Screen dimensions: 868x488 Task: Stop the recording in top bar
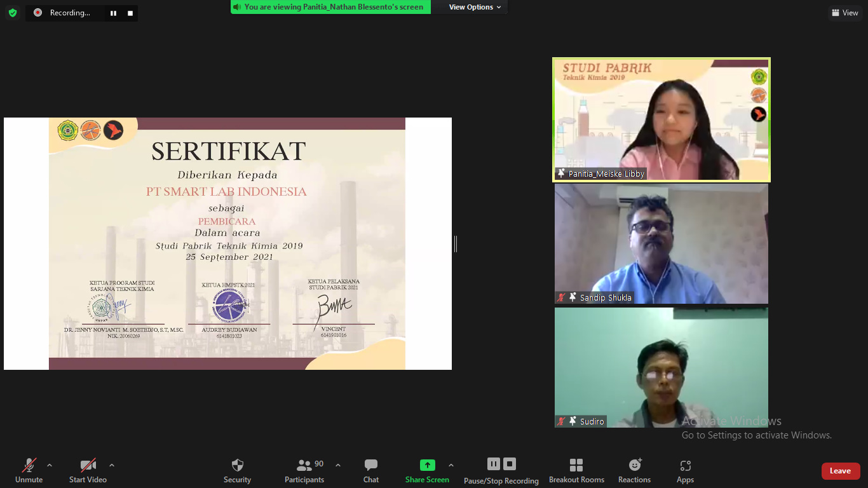point(130,13)
